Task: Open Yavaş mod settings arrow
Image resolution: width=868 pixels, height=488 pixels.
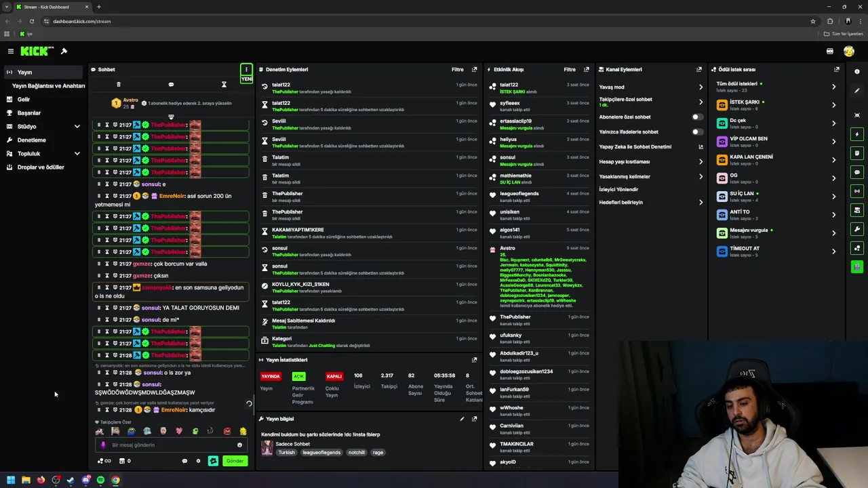Action: (x=701, y=87)
